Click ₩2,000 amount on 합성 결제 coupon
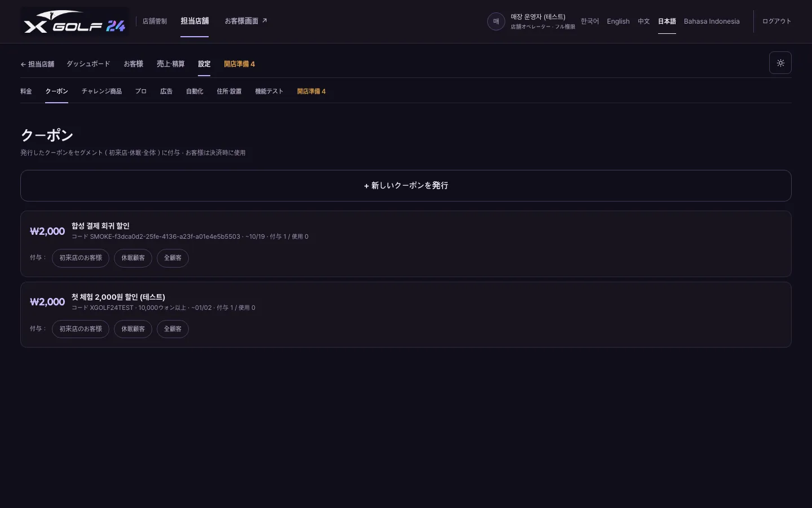The height and width of the screenshot is (508, 812). 47,231
